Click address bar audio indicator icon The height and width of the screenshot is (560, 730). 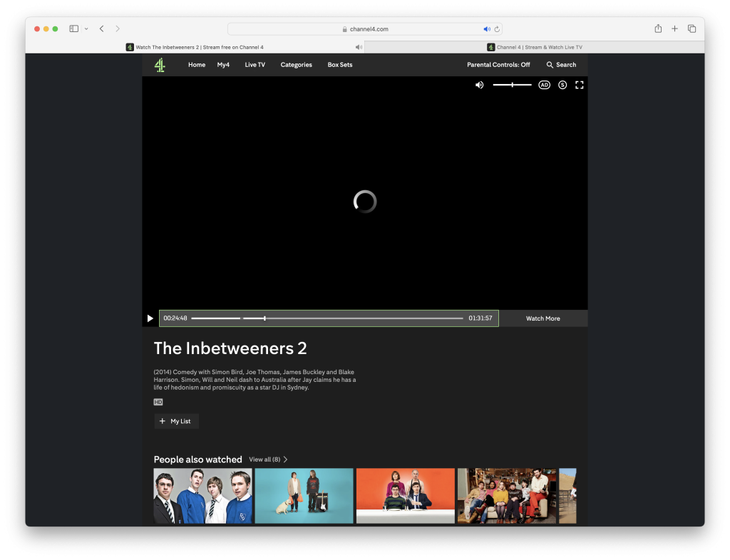click(x=486, y=28)
